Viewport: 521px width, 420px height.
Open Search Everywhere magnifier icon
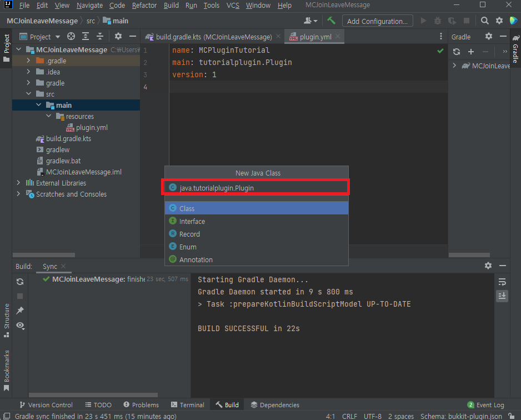click(x=484, y=21)
